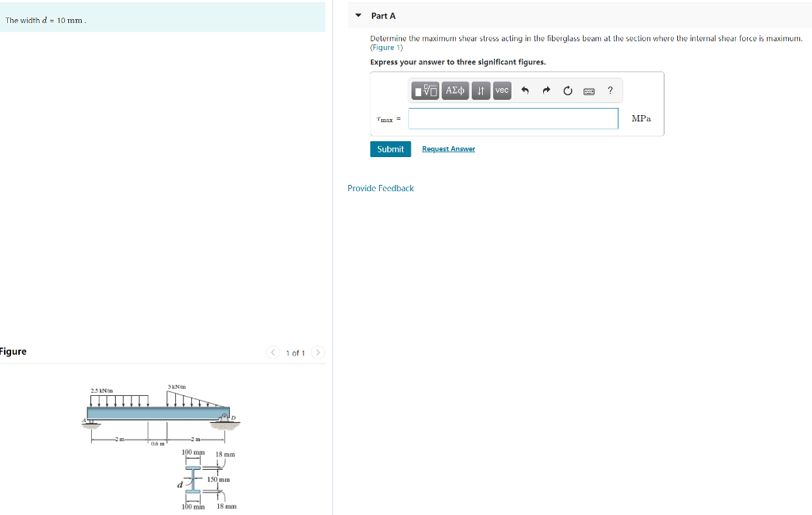Viewport: 812px width, 515px height.
Task: Undo the last entry
Action: [525, 90]
